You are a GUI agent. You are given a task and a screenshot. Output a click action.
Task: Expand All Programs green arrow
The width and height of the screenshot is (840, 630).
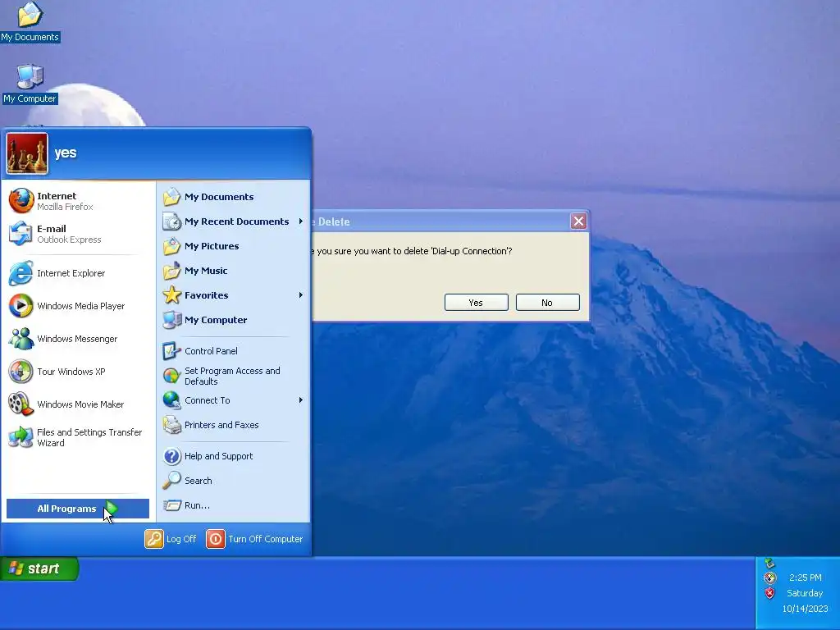111,508
